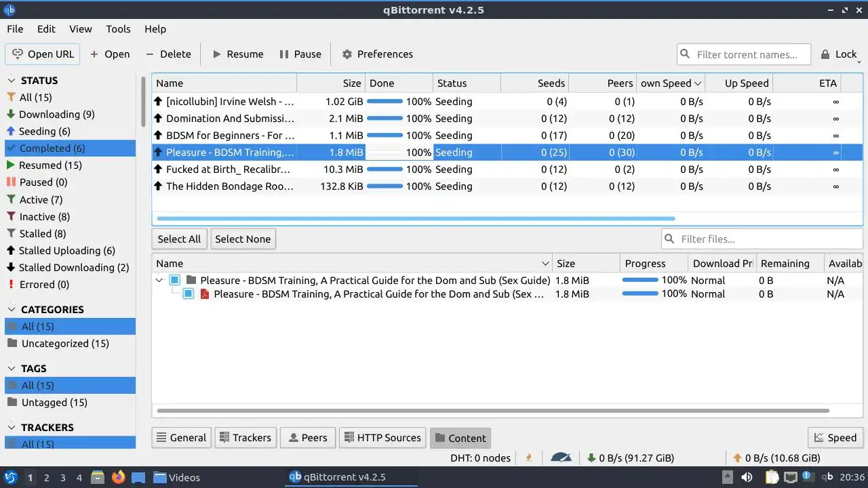Sort torrents by the Down Speed column
The height and width of the screenshot is (488, 868).
coord(671,83)
